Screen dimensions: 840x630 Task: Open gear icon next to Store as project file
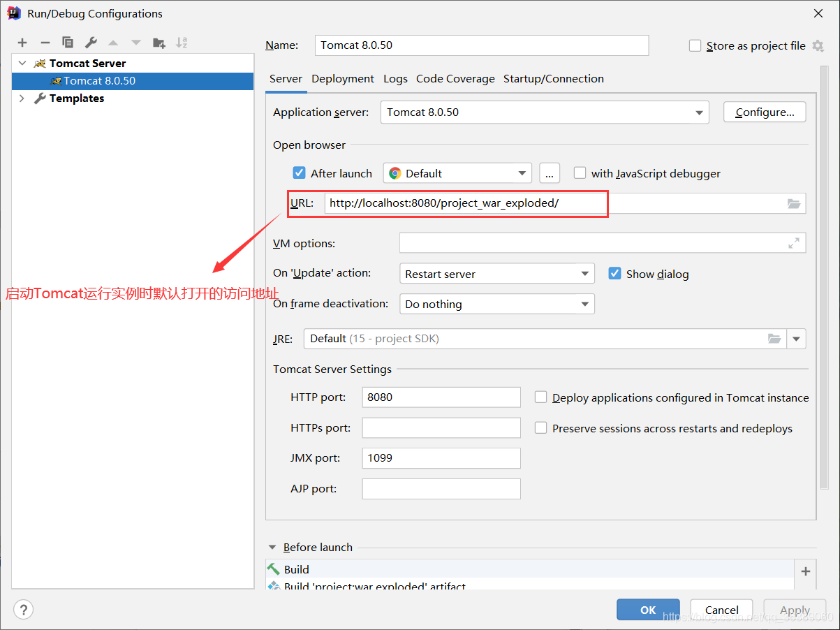tap(818, 46)
